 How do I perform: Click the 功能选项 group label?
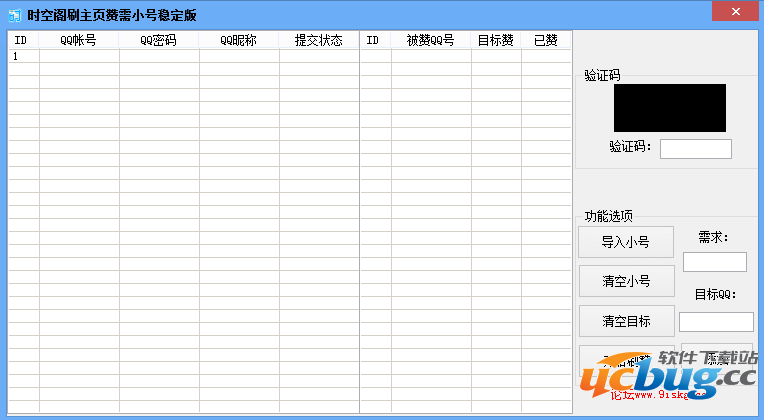609,216
